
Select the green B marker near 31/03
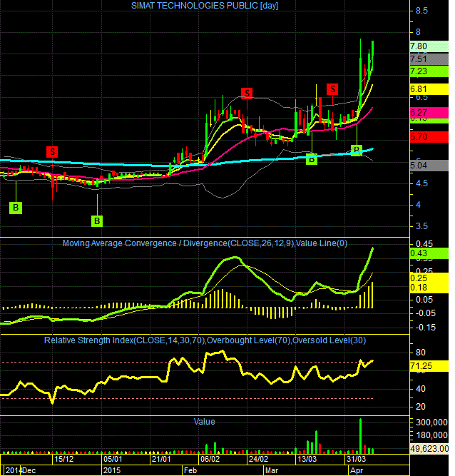(x=357, y=151)
